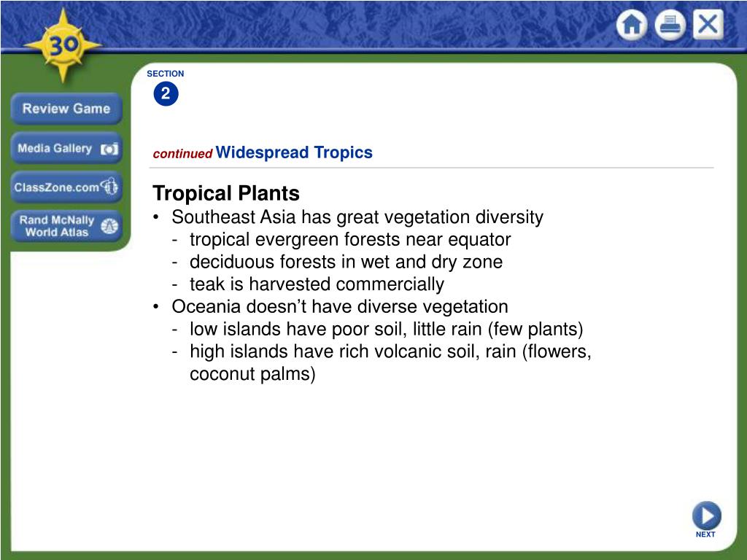The width and height of the screenshot is (747, 560).
Task: Open the Media Gallery
Action: 66,149
